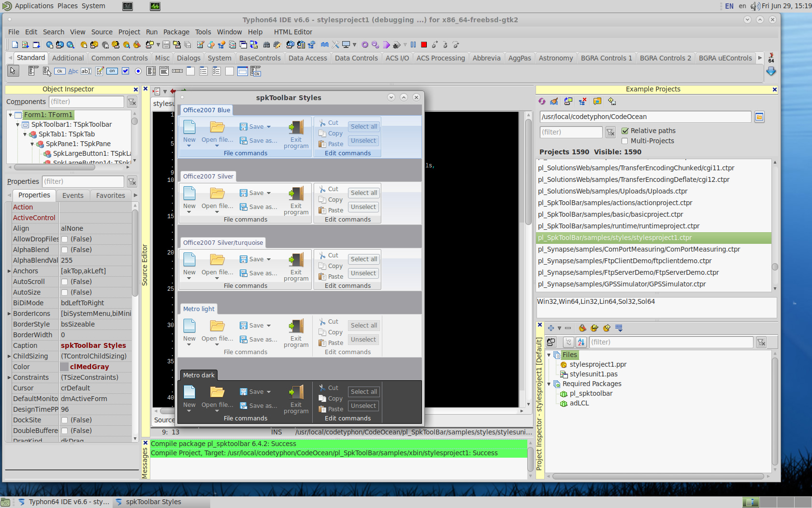The width and height of the screenshot is (812, 508).
Task: Click Select all in Office2007 Blue toolbar
Action: (364, 127)
